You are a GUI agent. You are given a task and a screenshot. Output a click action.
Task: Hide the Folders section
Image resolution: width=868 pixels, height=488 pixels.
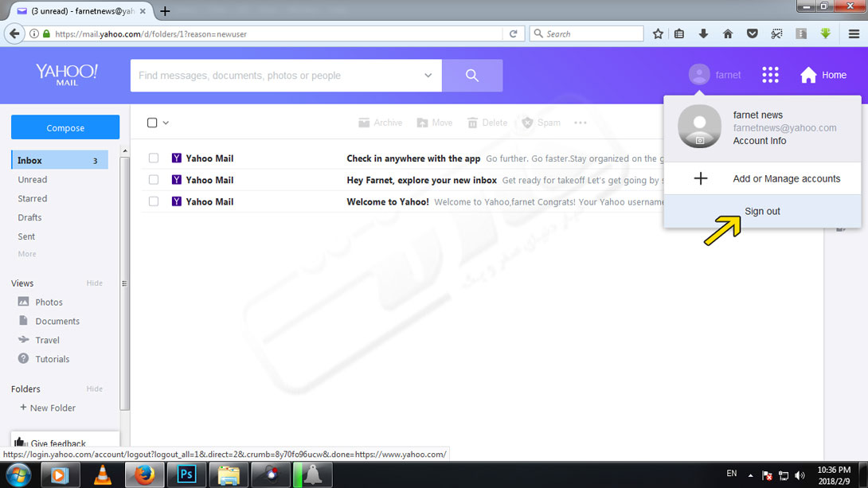pos(94,388)
